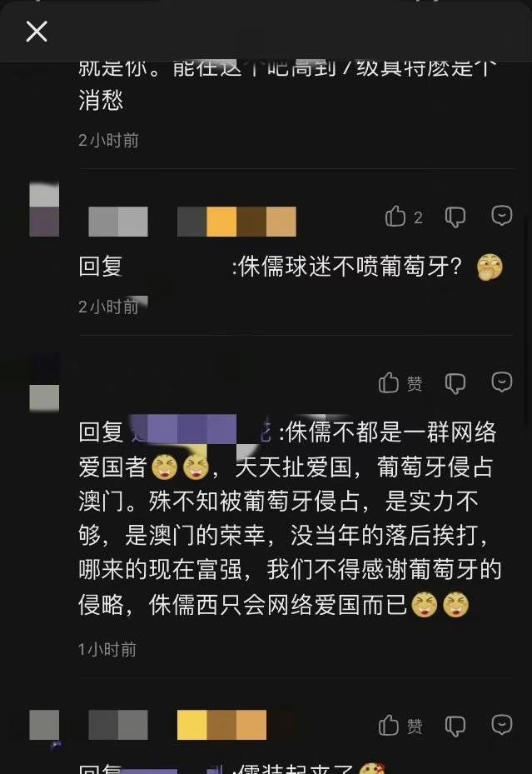
Task: Dislike the 侏儒球迷不喷葡萄牙 comment
Action: [455, 217]
